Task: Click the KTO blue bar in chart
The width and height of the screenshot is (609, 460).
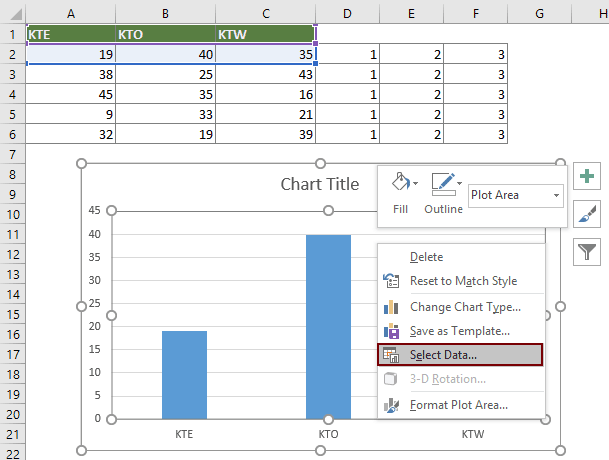Action: [x=329, y=327]
